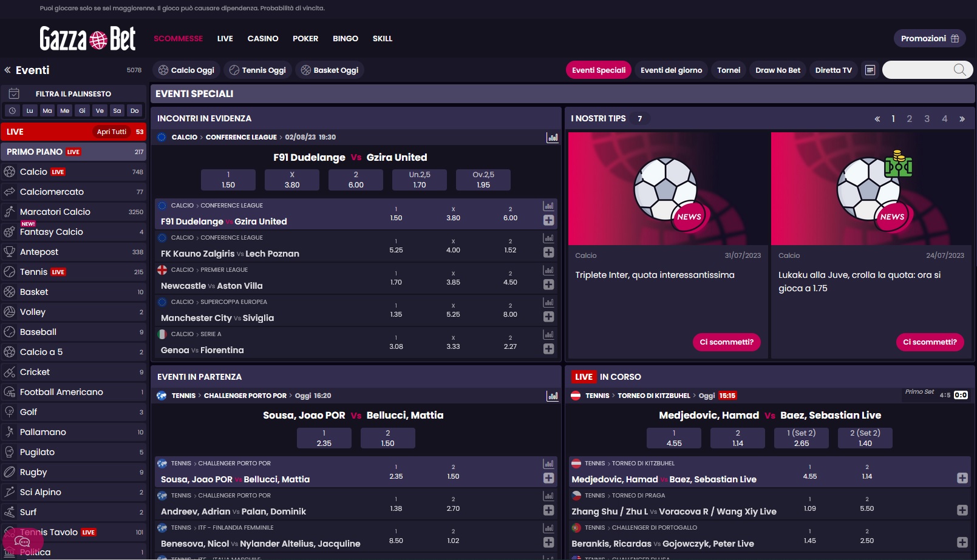977x560 pixels.
Task: Expand markets for Zhang Shu / Zhu L row
Action: [962, 510]
